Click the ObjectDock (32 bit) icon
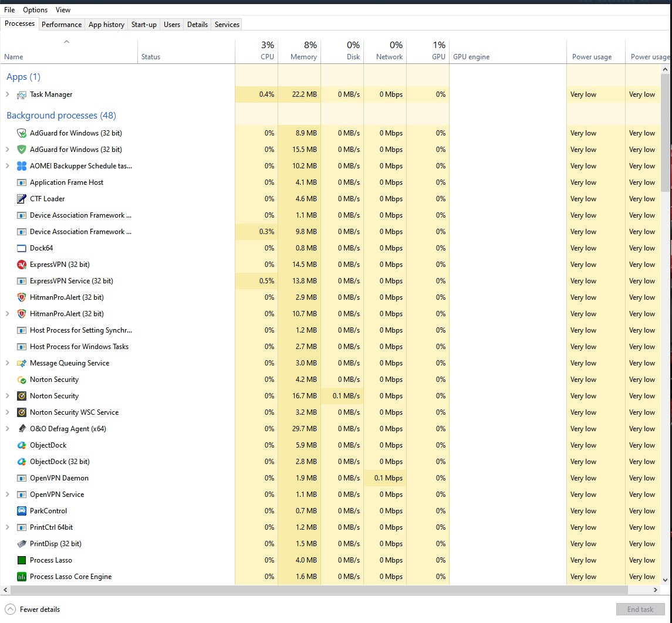This screenshot has height=623, width=672. click(22, 462)
